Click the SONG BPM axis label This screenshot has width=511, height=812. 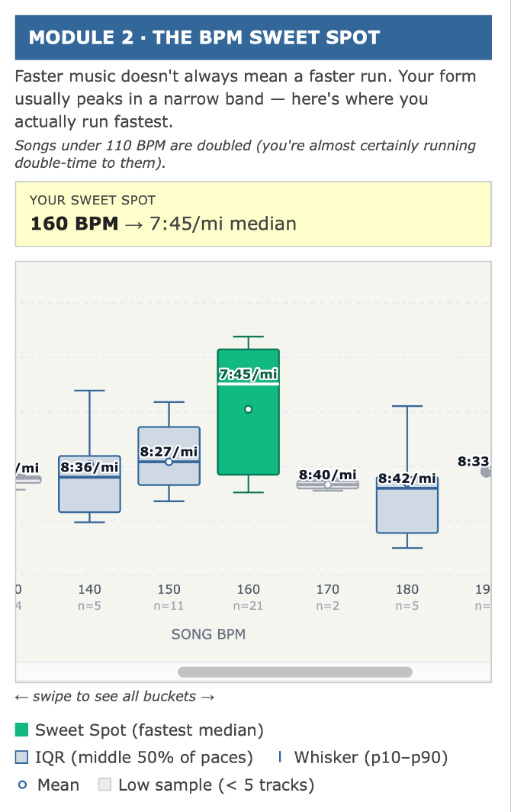tap(208, 634)
